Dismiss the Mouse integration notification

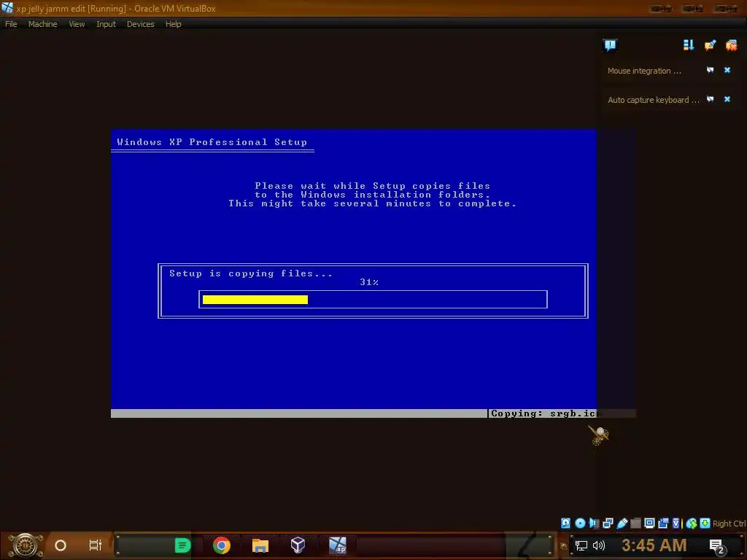tap(727, 71)
